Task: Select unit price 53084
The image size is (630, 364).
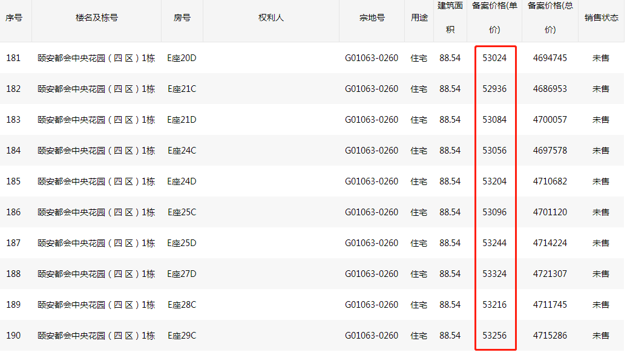Action: coord(494,120)
